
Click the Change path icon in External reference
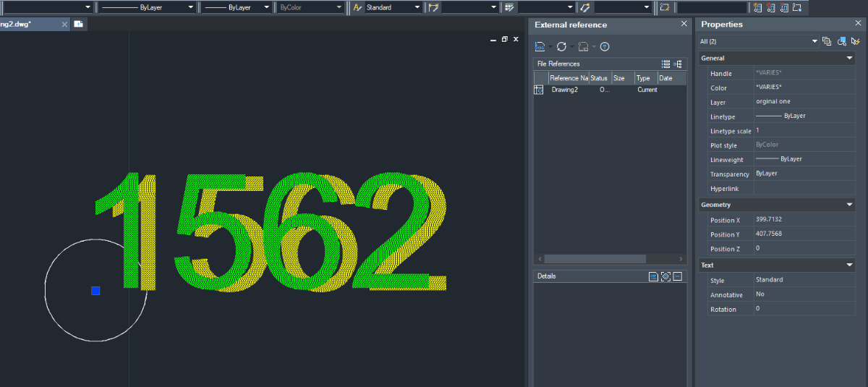583,46
